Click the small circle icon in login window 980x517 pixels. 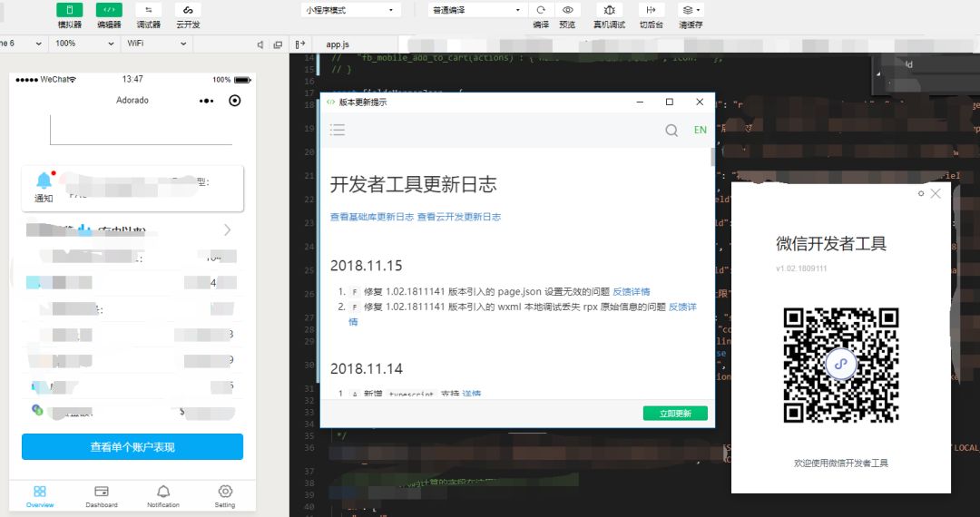[x=921, y=193]
